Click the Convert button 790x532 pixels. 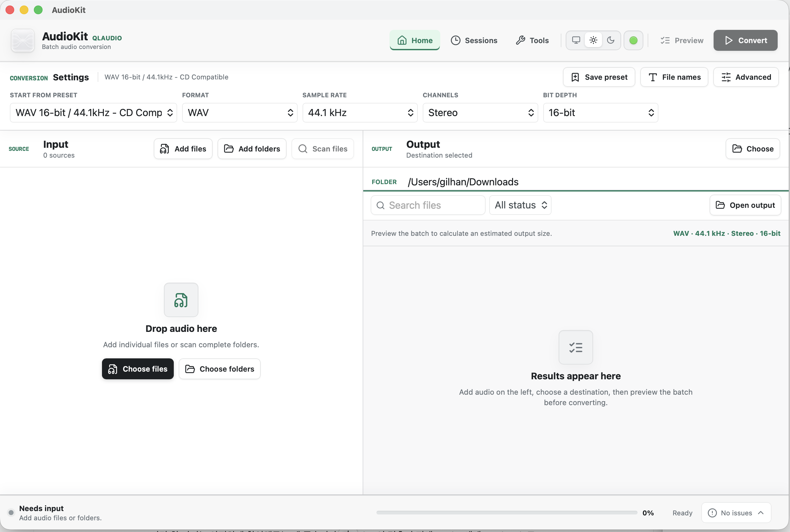[x=746, y=40]
